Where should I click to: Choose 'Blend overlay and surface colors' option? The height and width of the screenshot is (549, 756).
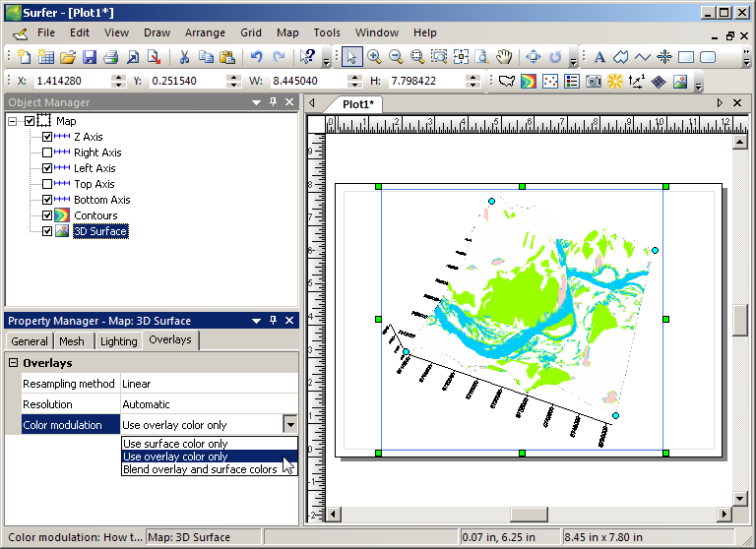(200, 469)
